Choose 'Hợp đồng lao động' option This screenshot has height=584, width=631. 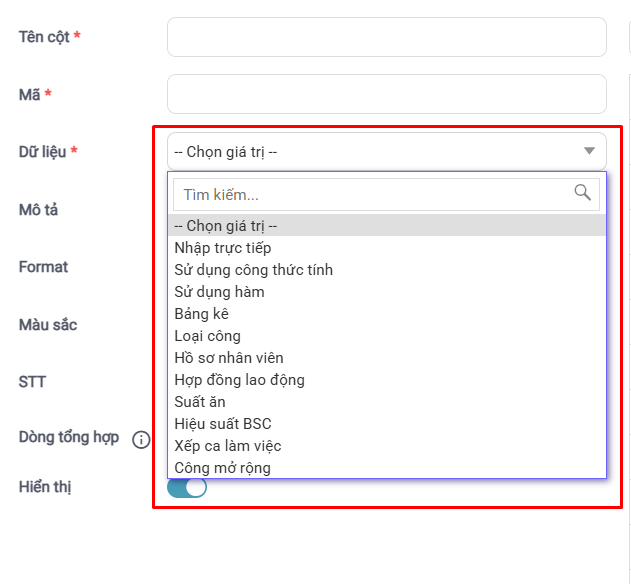click(387, 380)
